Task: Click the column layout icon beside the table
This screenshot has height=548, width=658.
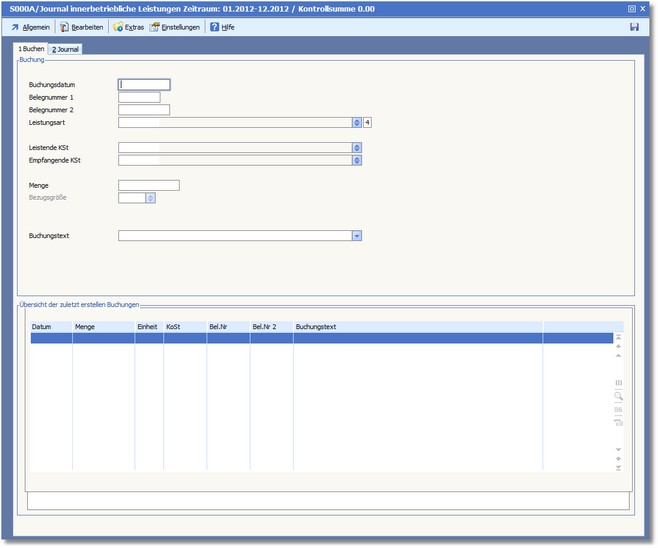Action: 618,382
